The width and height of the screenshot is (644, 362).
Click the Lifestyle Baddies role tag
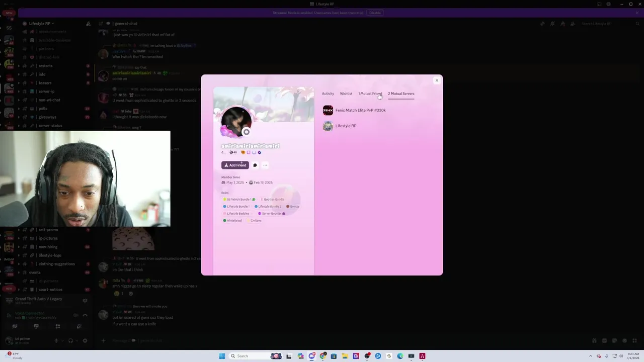[236, 213]
